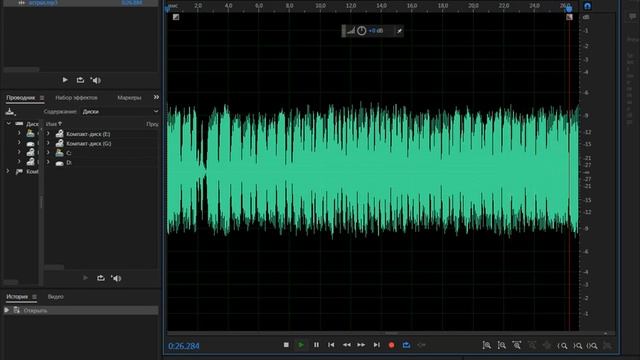Expand Компакт-диск (G:) in the list
This screenshot has width=640, height=360.
[x=48, y=143]
